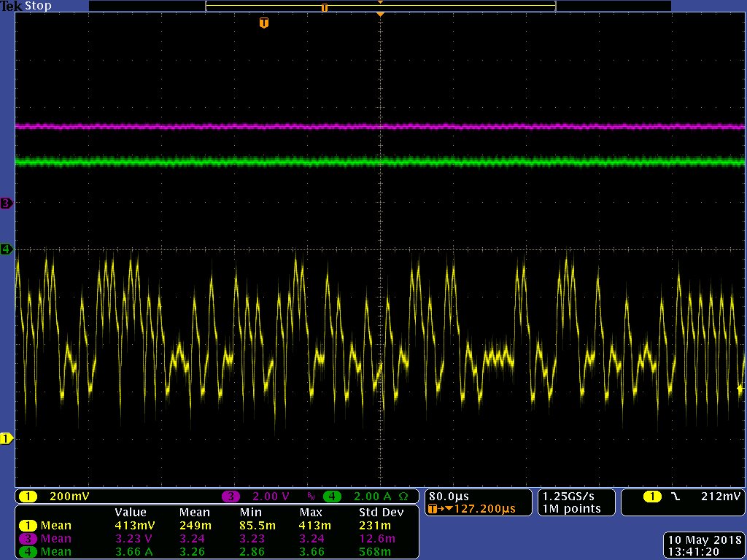747x560 pixels.
Task: Click the trigger source channel 1 badge
Action: click(652, 496)
